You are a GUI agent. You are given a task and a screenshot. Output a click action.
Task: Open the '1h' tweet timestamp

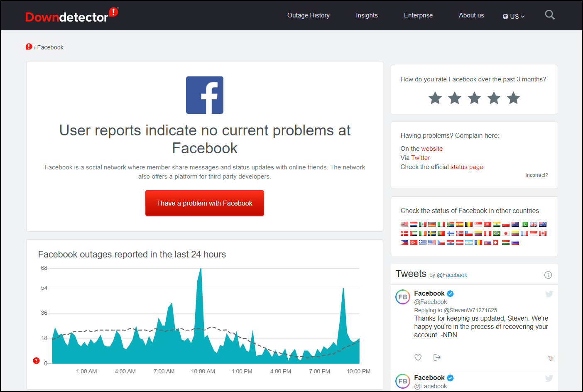550,358
